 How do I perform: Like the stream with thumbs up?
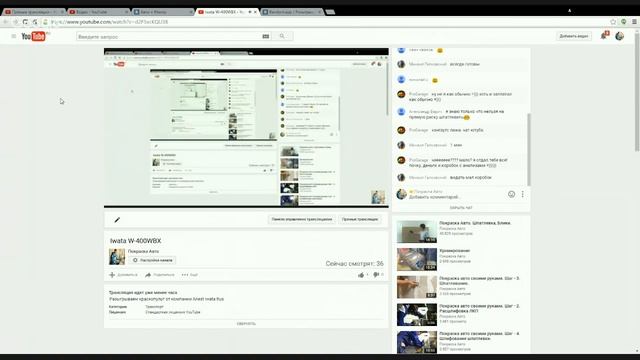pos(361,275)
